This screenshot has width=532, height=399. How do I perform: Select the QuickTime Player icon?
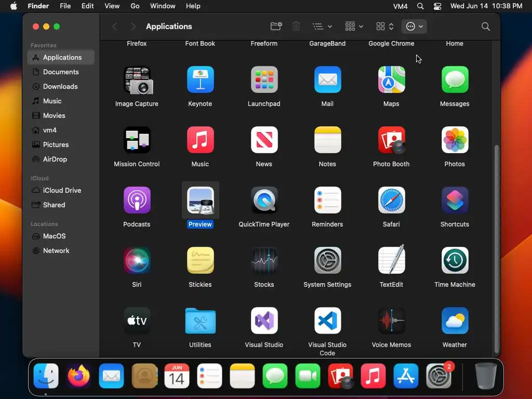click(x=264, y=200)
